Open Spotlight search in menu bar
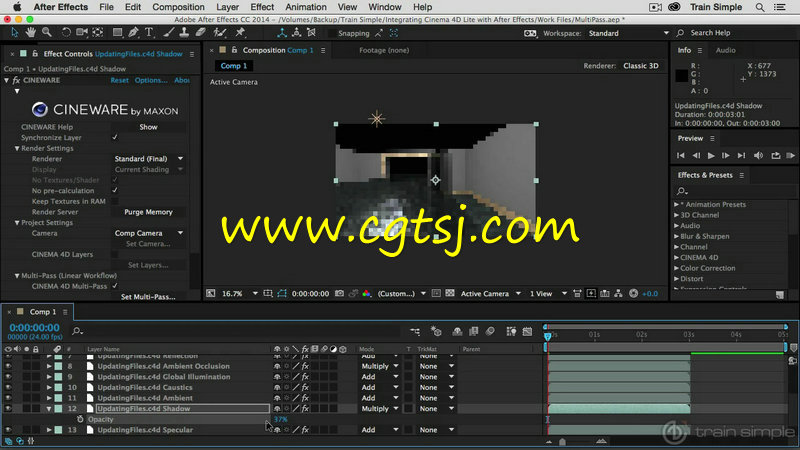This screenshot has height=450, width=800. (x=760, y=7)
